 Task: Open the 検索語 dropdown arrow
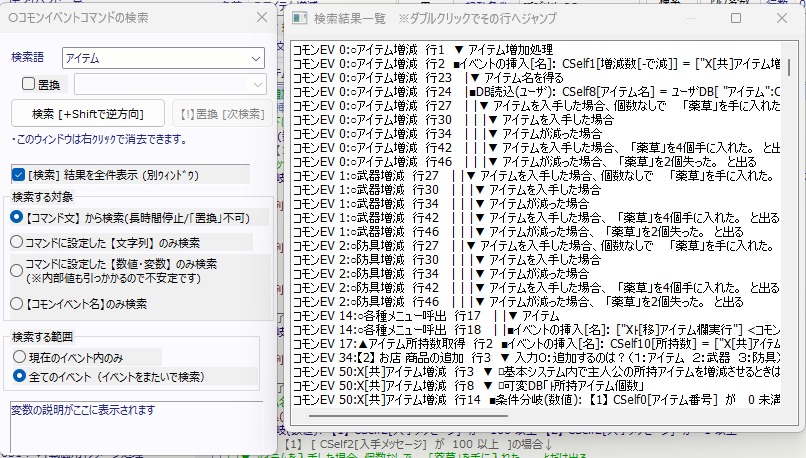256,59
